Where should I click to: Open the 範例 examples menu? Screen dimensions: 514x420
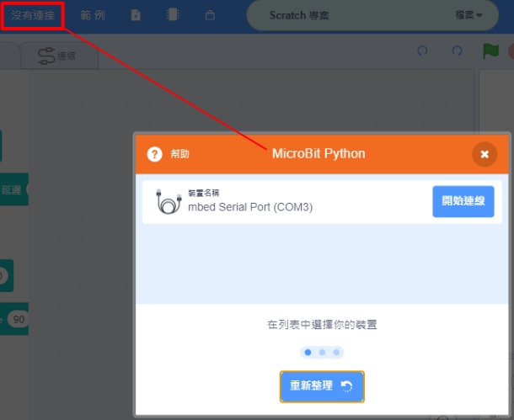[93, 15]
